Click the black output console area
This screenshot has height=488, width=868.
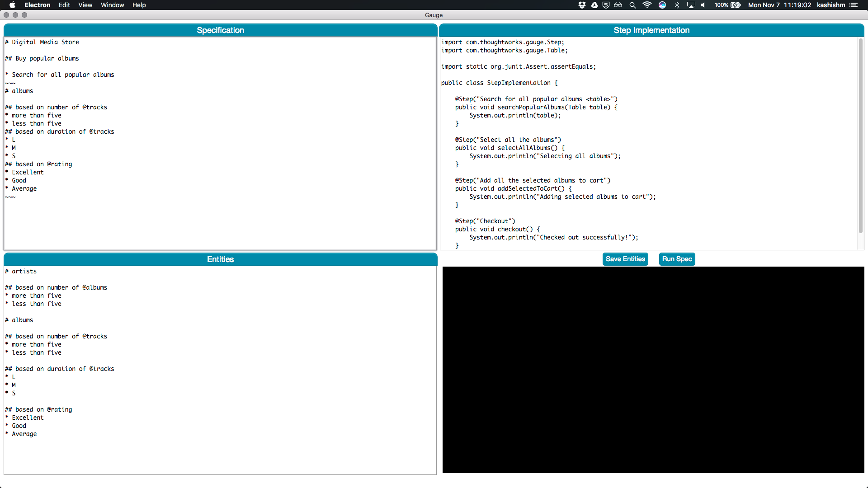[653, 370]
